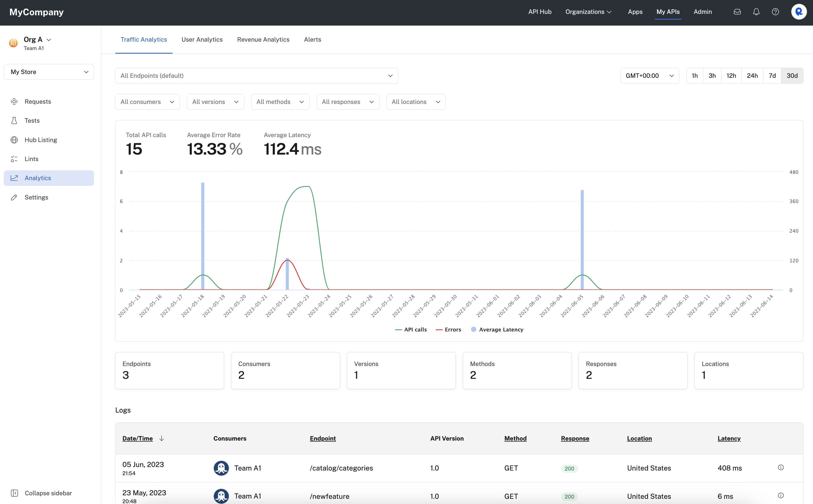Screen dimensions: 813x504
Task: Click Team A1 avatar in 23 May row
Action: (221, 496)
